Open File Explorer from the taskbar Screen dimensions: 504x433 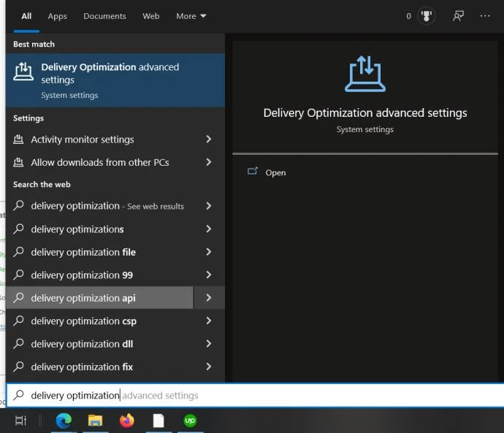95,421
